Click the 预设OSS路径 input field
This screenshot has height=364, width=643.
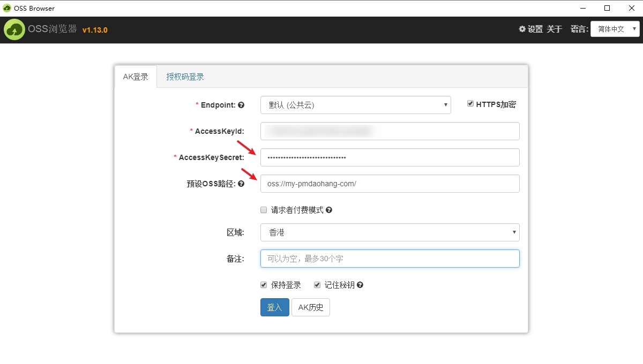click(390, 184)
